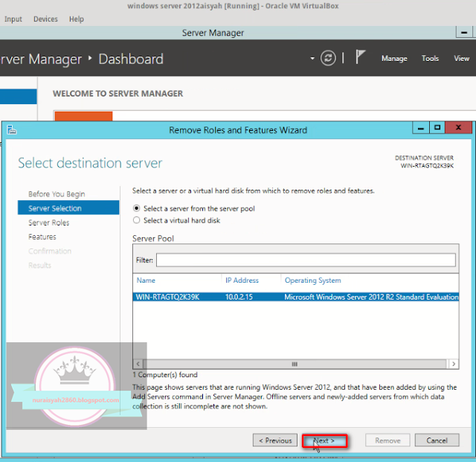Click the Cancel button
Screen dimensions: 476x462
(x=437, y=440)
